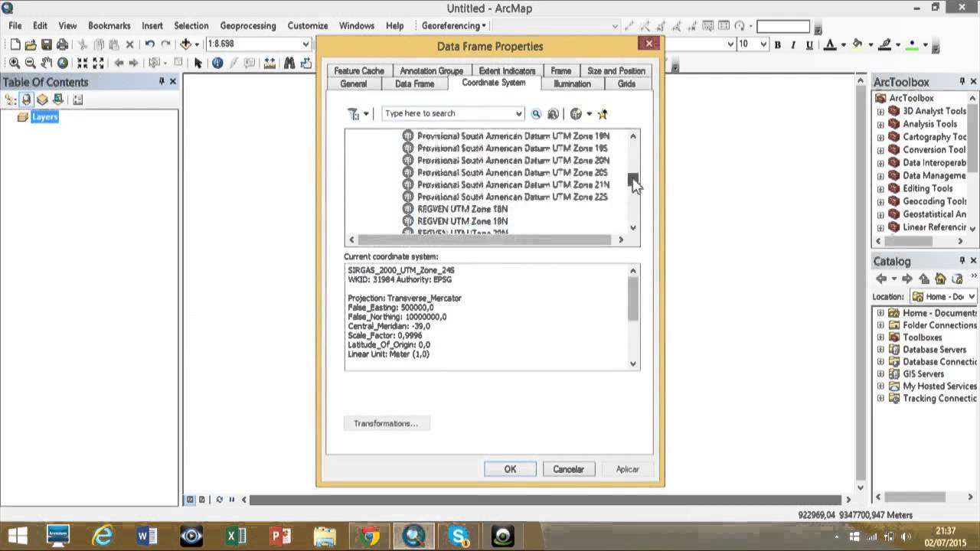Viewport: 980px width, 551px height.
Task: Click the Zoom Out tool
Action: coord(31,64)
